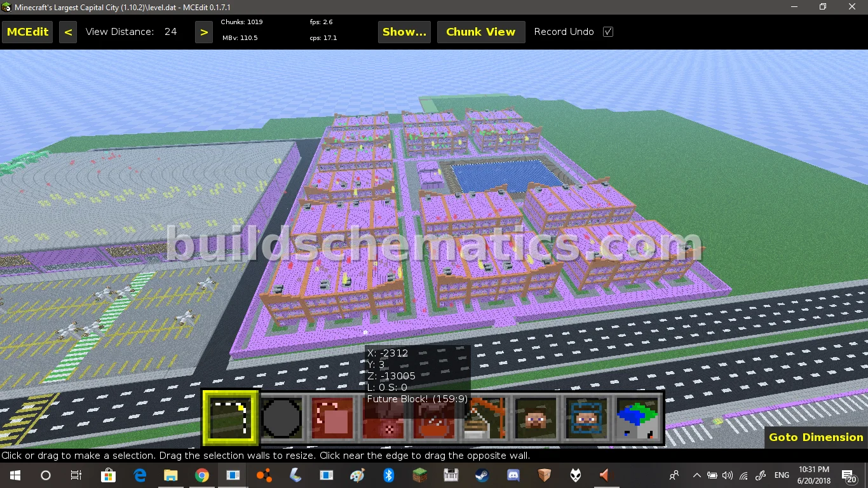Click the "cps: 17.1" readout
Screen dimensions: 868x488
pos(323,38)
